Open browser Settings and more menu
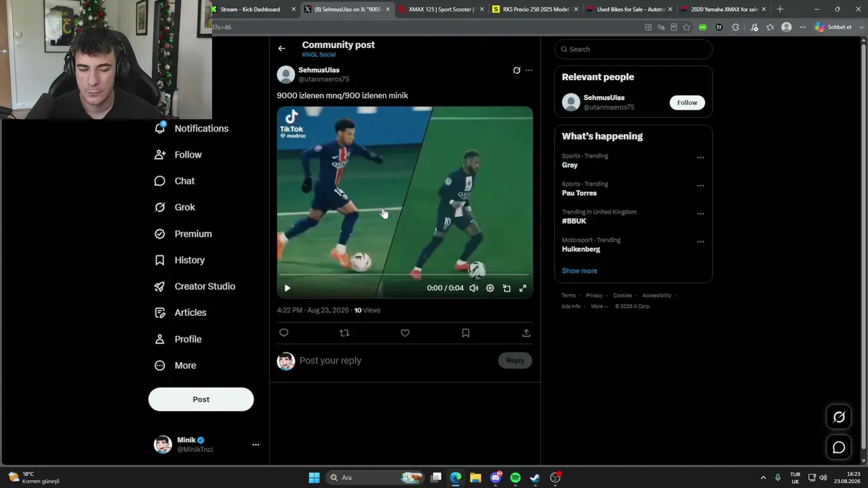Screen dimensions: 868x488 point(803,27)
